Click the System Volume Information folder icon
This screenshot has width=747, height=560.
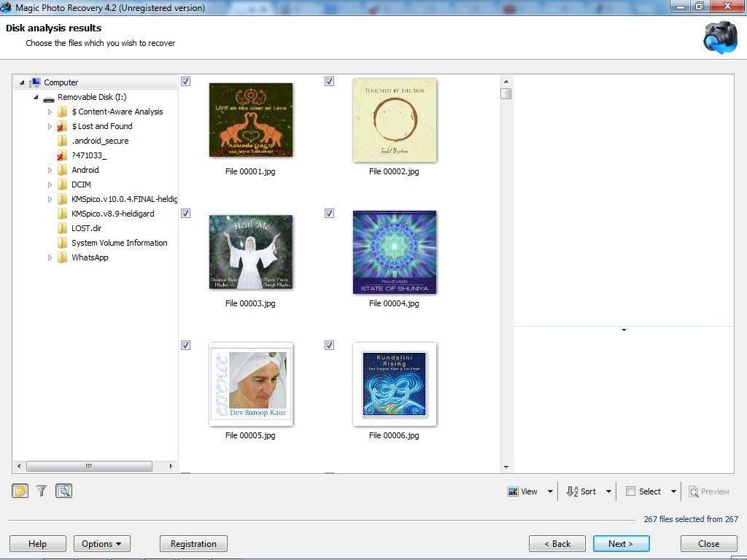[x=62, y=243]
